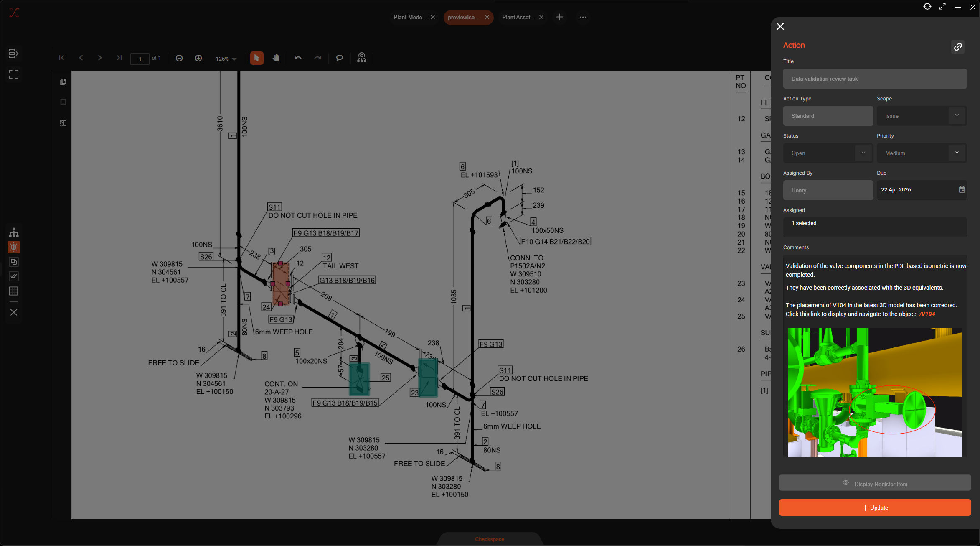Go to next page arrow

pyautogui.click(x=100, y=58)
